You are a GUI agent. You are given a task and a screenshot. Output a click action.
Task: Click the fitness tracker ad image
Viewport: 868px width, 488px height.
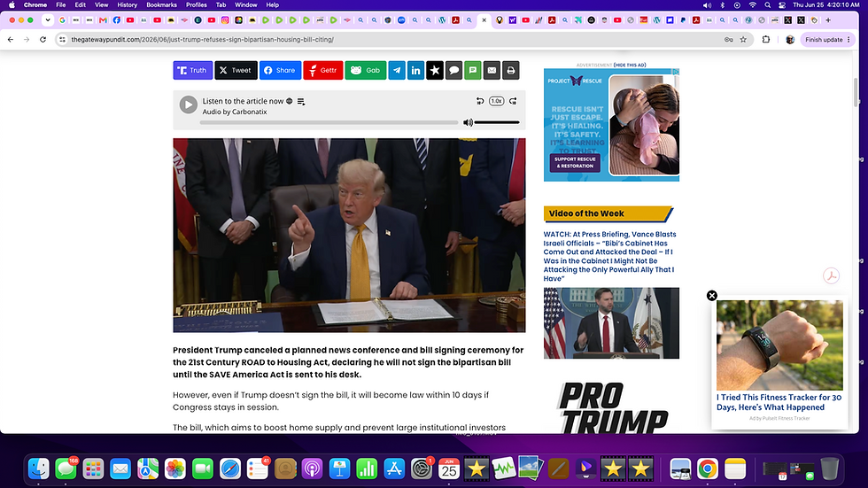(x=779, y=345)
